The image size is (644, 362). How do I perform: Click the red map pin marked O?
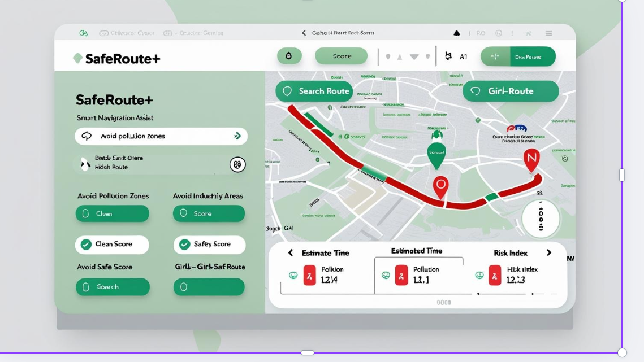(x=440, y=186)
